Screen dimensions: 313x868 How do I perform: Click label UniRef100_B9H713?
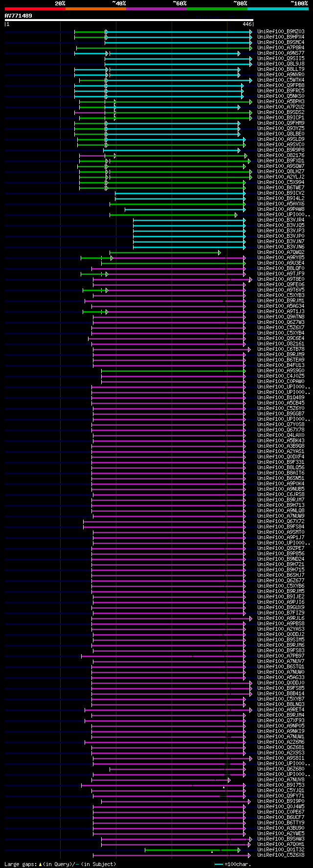(281, 505)
